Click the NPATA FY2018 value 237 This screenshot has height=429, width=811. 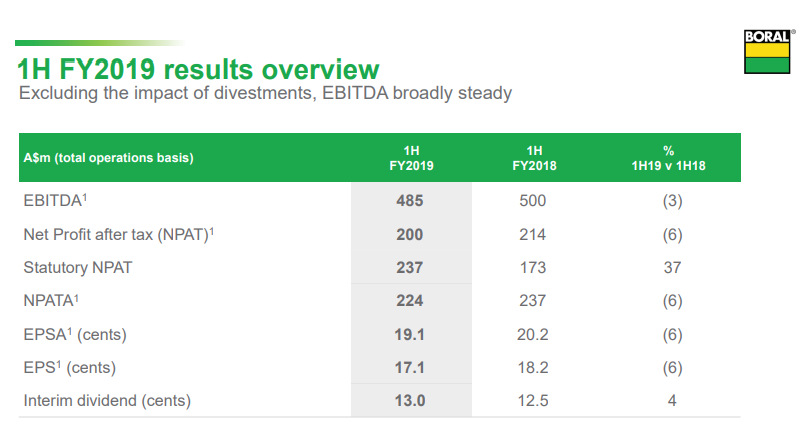coord(532,301)
